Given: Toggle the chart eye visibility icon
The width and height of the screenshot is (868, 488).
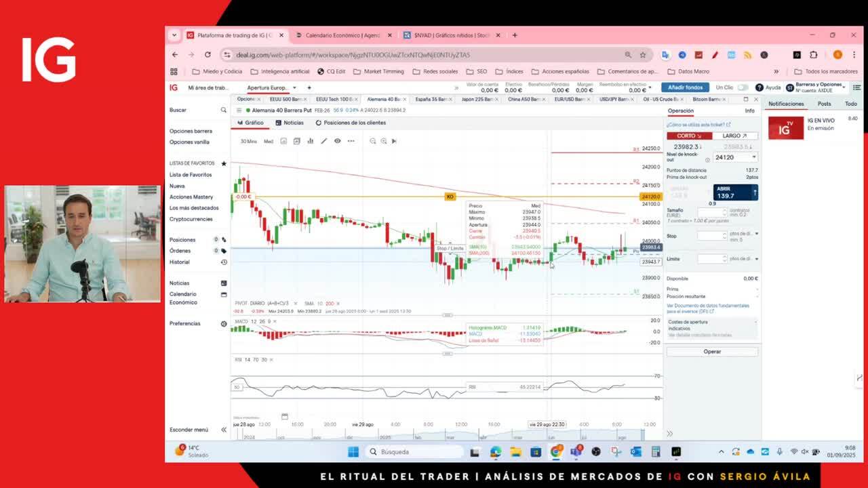Looking at the screenshot, I should pyautogui.click(x=337, y=141).
